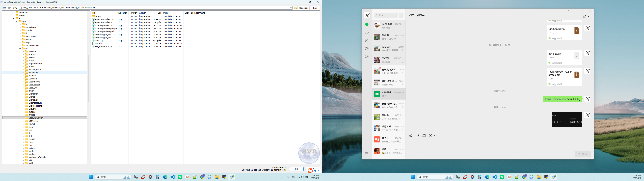Pin the WeChat window on top
This screenshot has width=644, height=181.
pos(568,11)
